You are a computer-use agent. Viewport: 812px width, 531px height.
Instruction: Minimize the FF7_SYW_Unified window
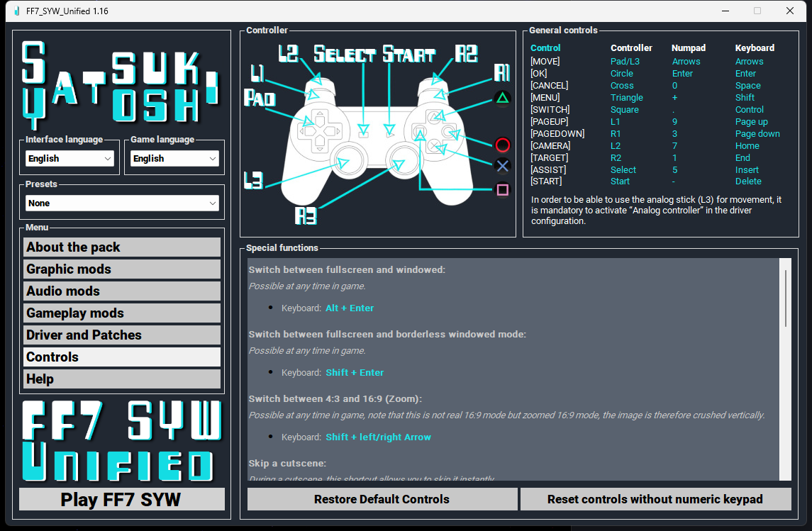[725, 11]
